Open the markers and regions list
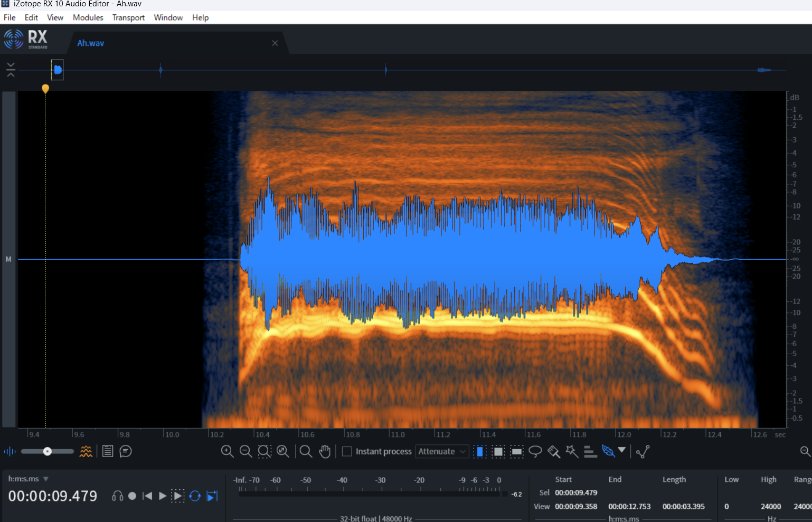 click(x=108, y=451)
